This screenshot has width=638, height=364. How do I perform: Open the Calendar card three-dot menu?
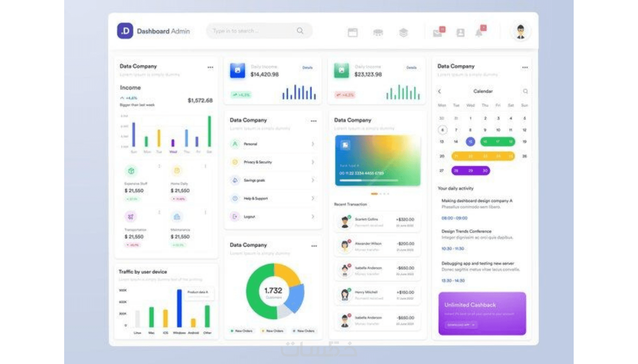(x=525, y=68)
